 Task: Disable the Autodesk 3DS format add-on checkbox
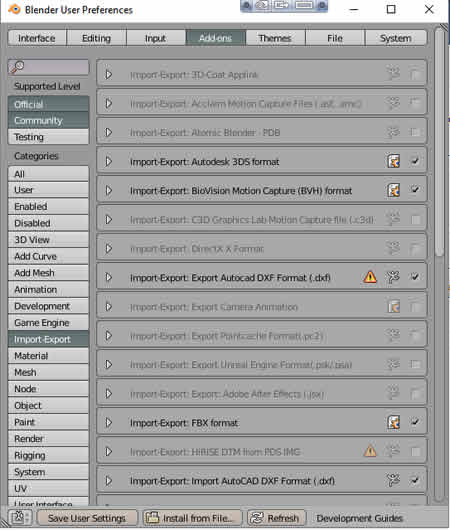[x=415, y=161]
